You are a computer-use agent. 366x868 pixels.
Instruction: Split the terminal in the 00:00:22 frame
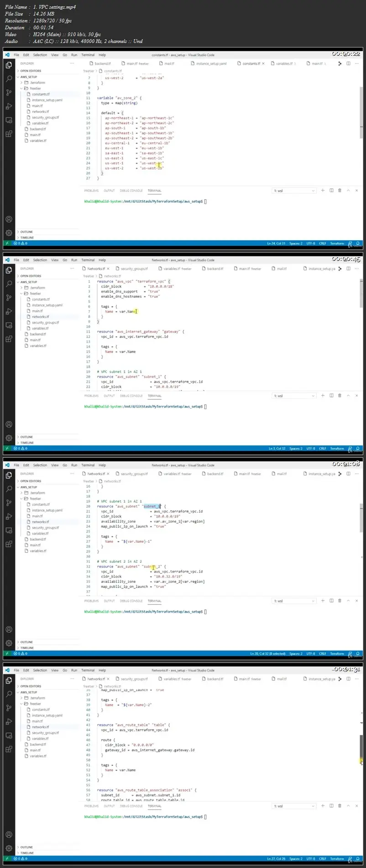pos(331,191)
